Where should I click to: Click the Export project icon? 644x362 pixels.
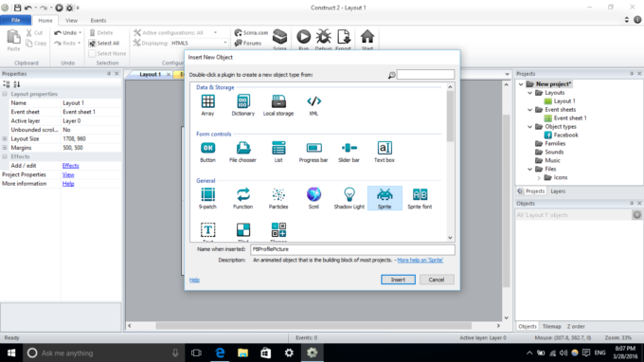pyautogui.click(x=344, y=37)
